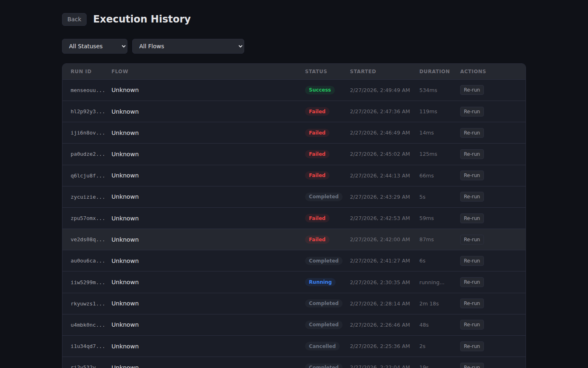Click the Back button
588x368 pixels.
coord(74,19)
